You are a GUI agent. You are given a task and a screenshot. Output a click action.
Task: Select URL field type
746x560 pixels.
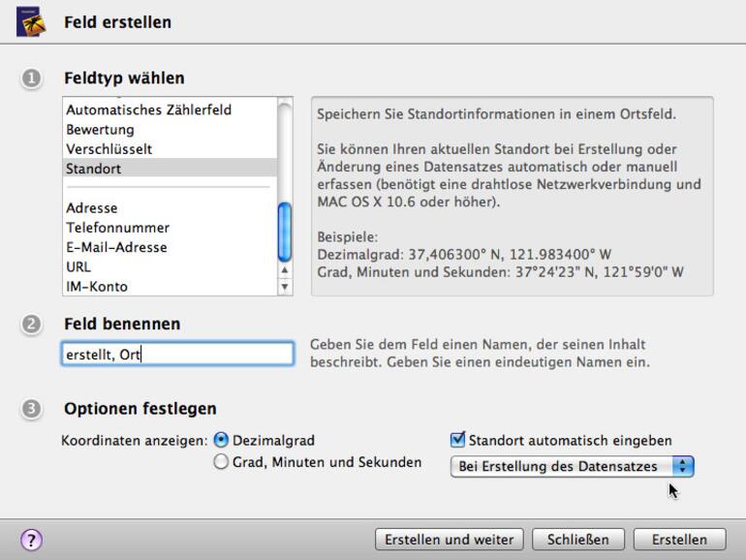(x=170, y=266)
